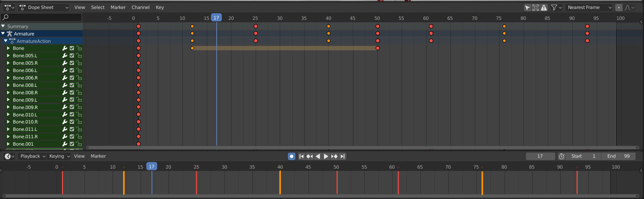Viewport: 644px width, 199px height.
Task: Toggle modifiers wrench on Bone channel
Action: 65,48
